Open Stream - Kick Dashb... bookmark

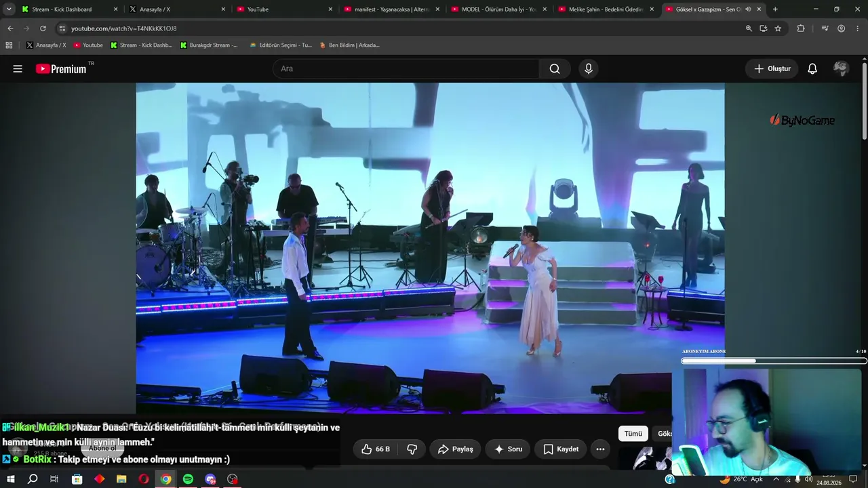coord(141,45)
